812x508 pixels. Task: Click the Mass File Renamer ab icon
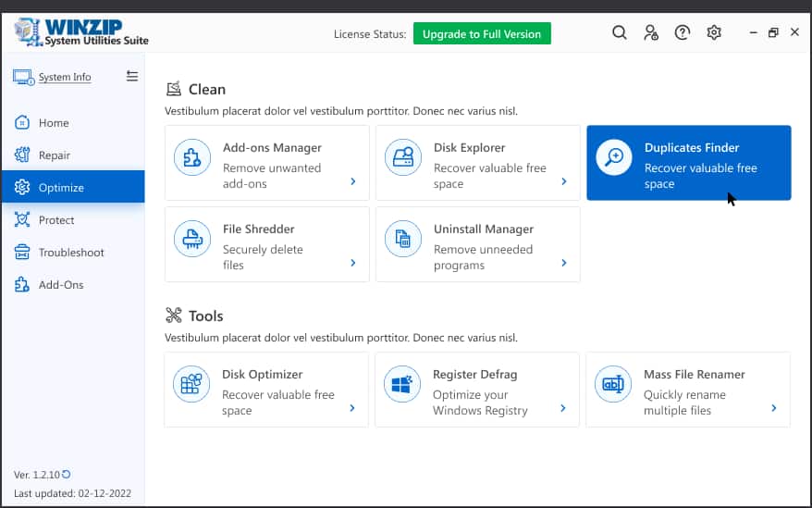612,384
